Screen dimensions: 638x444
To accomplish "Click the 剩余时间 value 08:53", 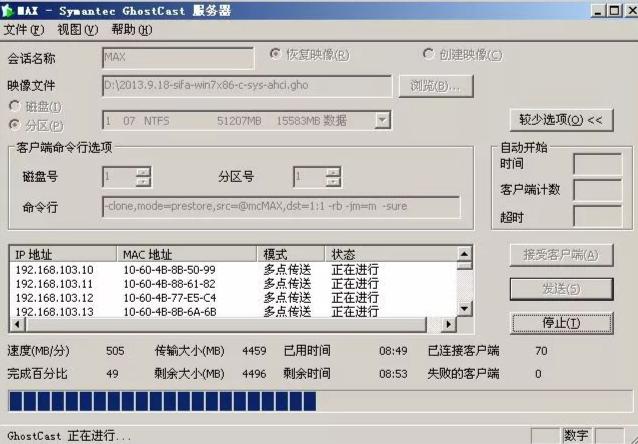I will 393,374.
